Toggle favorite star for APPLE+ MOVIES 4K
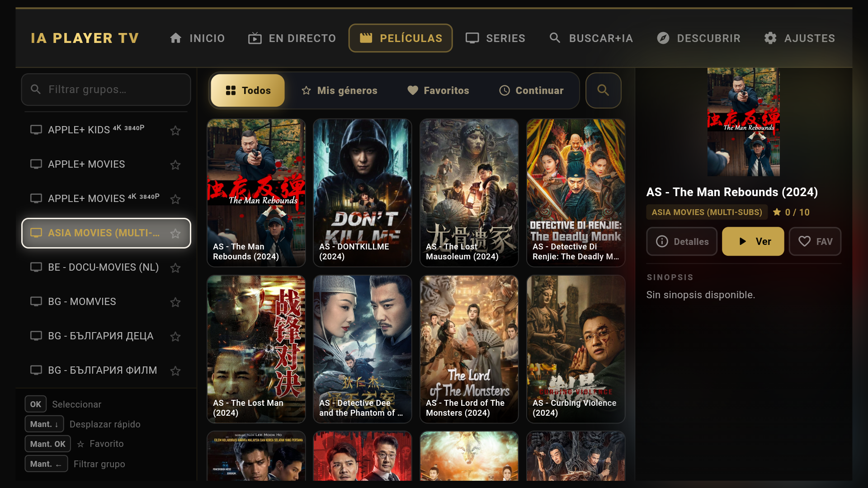 pos(175,199)
